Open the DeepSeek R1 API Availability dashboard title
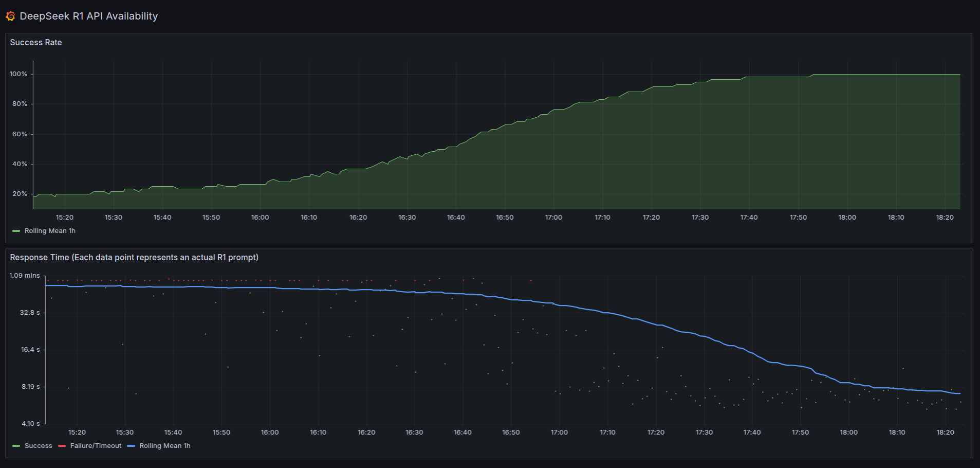The height and width of the screenshot is (468, 980). click(88, 16)
